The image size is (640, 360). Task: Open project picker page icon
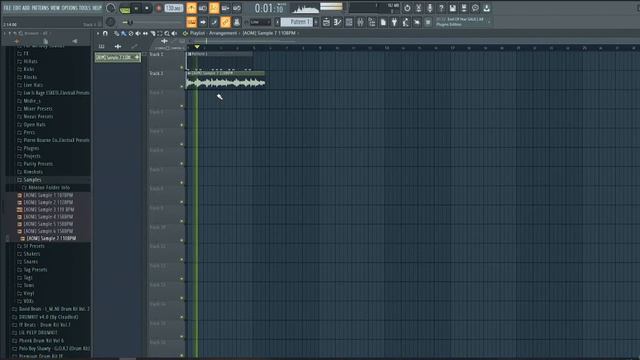(x=383, y=22)
